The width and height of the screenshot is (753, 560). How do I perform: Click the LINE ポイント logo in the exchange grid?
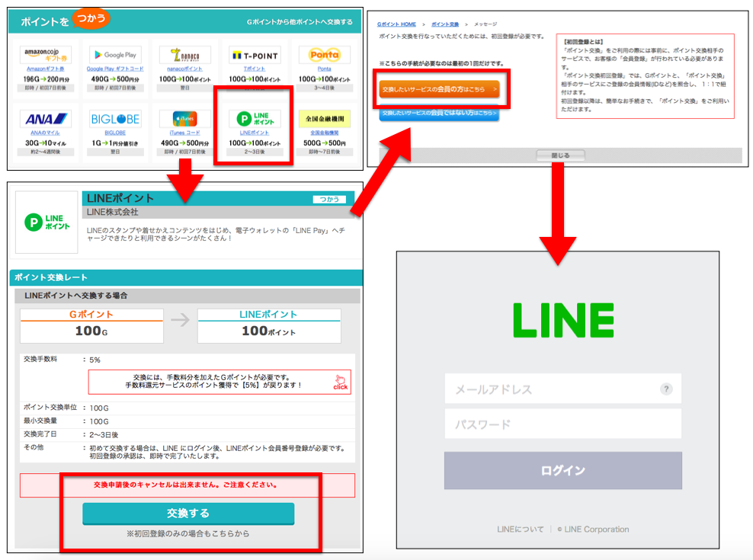[x=255, y=119]
